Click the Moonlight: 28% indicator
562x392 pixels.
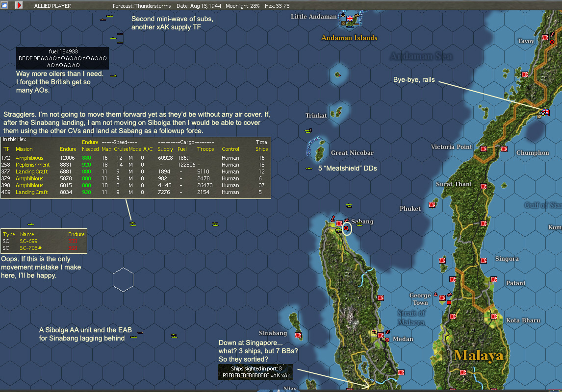tap(243, 6)
